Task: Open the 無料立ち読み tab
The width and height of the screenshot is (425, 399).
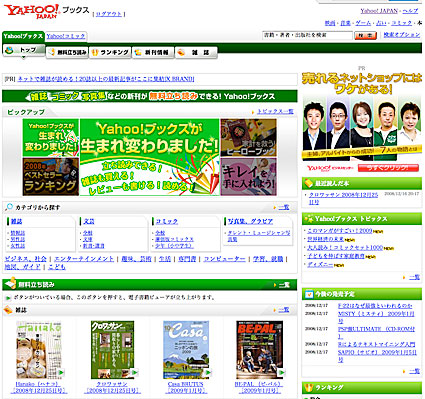Action: coord(67,53)
